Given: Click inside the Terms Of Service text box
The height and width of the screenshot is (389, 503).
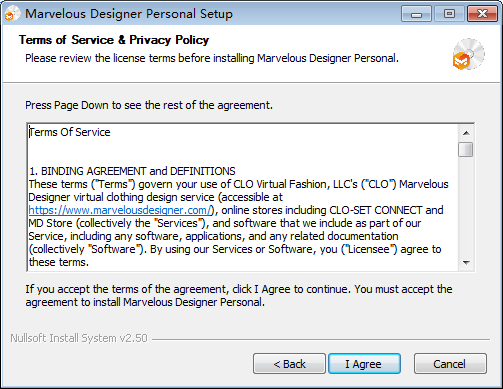Looking at the screenshot, I should pyautogui.click(x=243, y=197).
